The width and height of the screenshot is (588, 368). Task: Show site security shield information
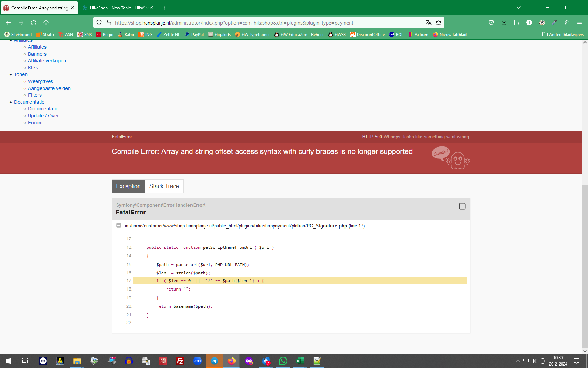click(x=99, y=22)
